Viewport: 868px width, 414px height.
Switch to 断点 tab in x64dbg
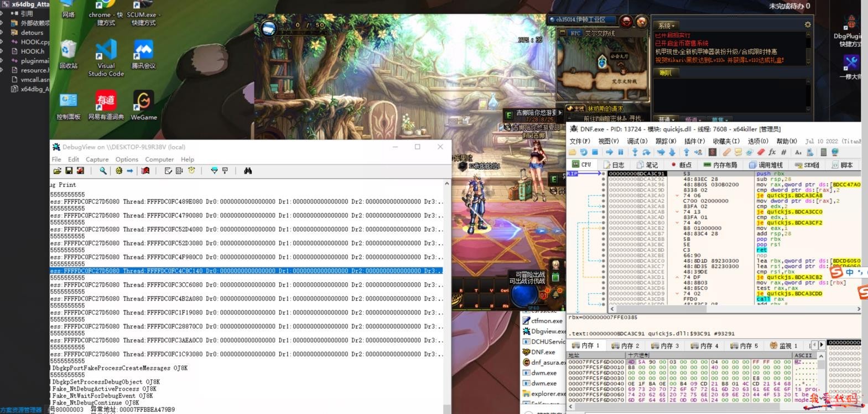pyautogui.click(x=680, y=165)
